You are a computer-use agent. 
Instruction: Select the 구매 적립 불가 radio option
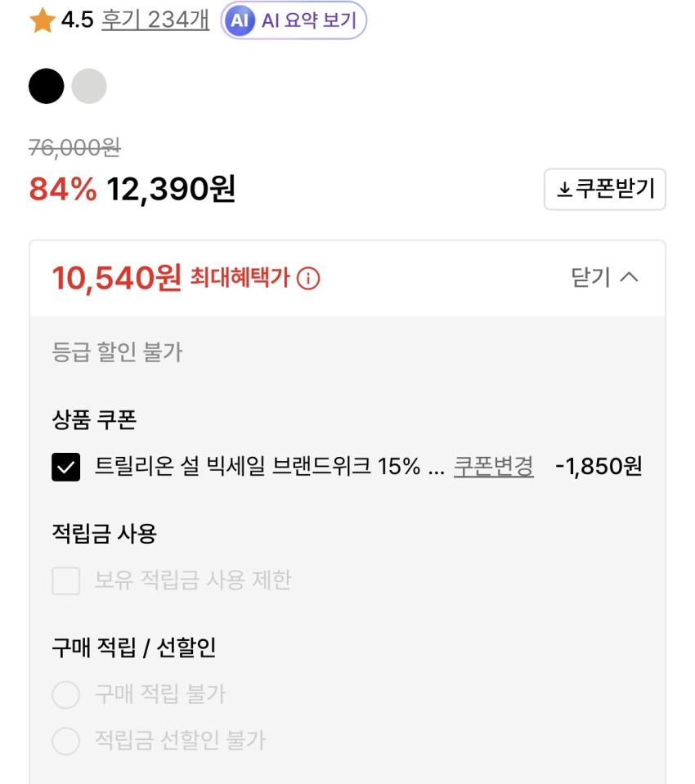[x=66, y=695]
